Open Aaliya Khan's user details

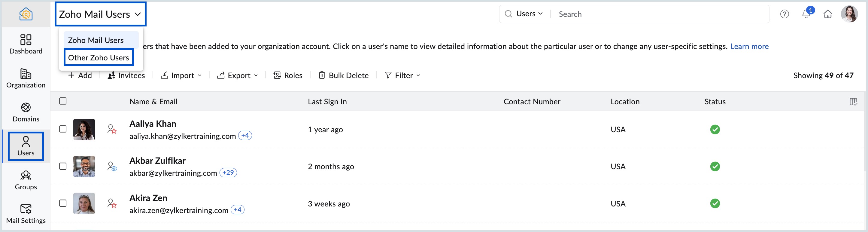(x=153, y=124)
